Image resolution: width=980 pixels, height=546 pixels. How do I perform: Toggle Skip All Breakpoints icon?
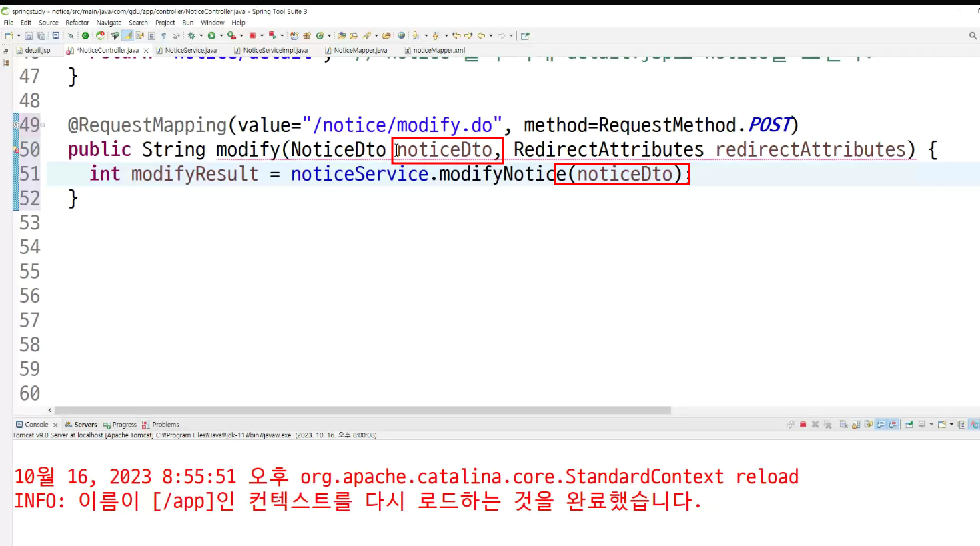[71, 35]
